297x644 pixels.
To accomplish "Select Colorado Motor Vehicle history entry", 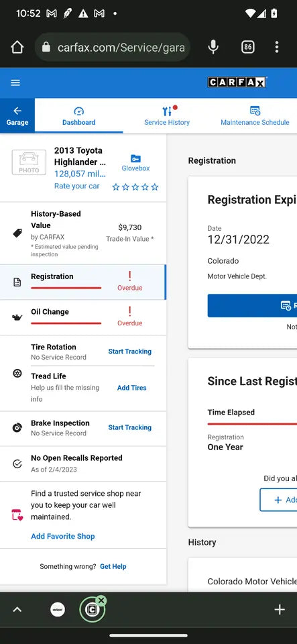I will (252, 582).
